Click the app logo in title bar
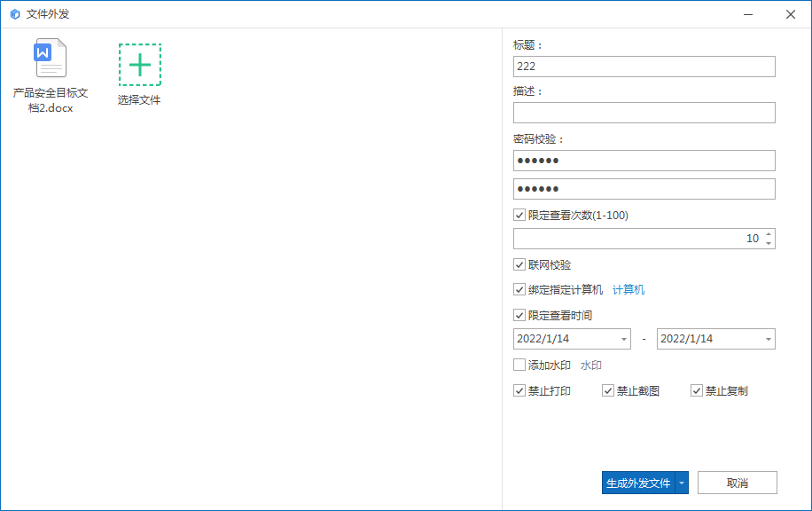The image size is (812, 511). click(x=15, y=14)
